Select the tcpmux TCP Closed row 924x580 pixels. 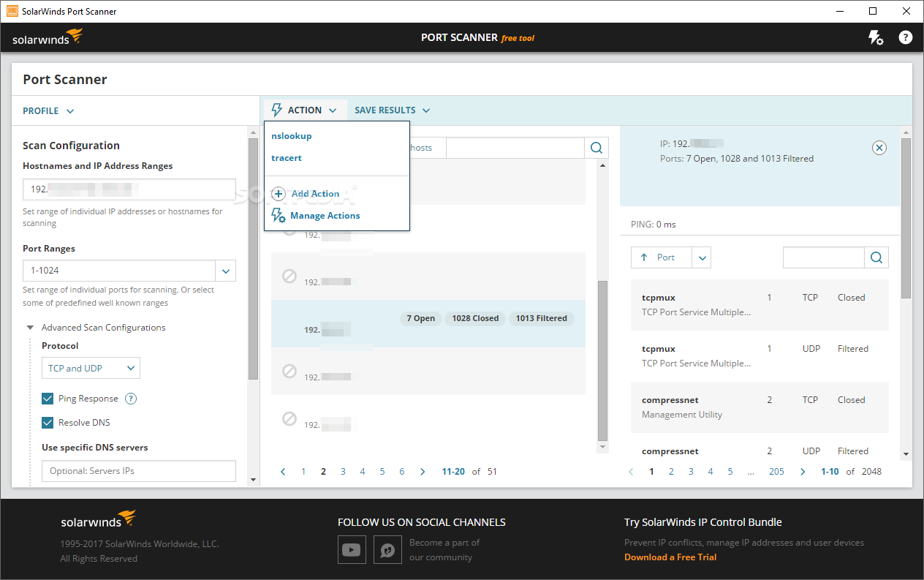pos(760,305)
